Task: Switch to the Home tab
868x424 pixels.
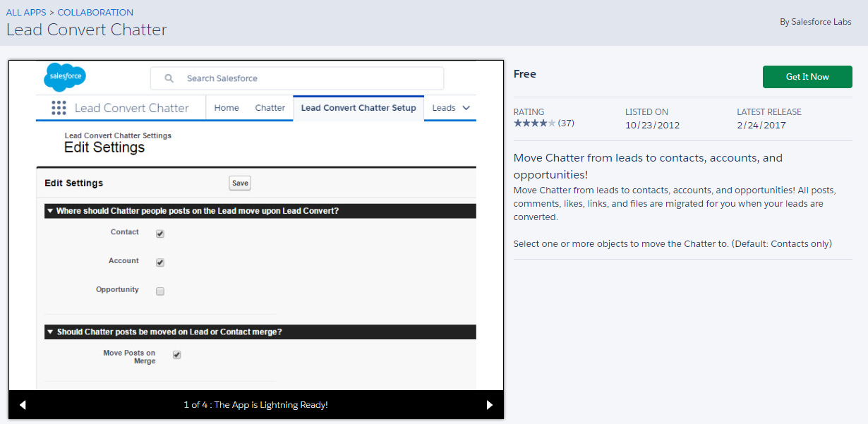Action: pyautogui.click(x=227, y=108)
